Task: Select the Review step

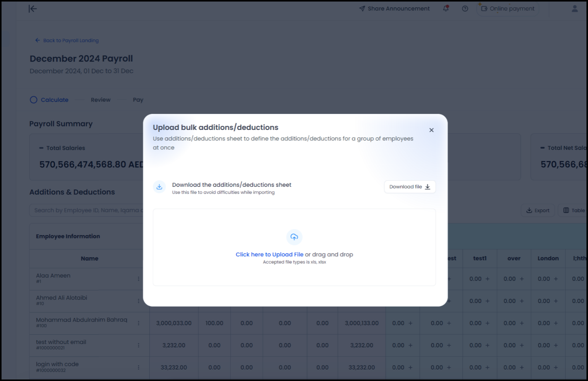Action: point(100,100)
